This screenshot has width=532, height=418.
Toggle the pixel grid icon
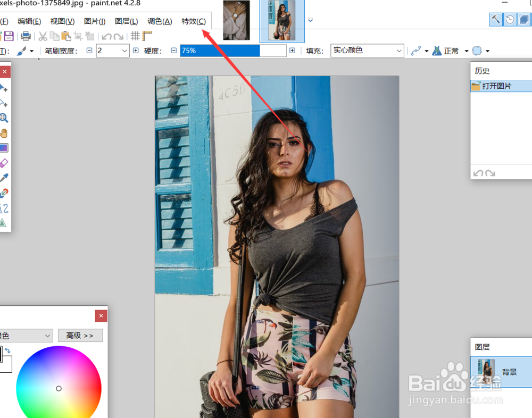point(135,36)
